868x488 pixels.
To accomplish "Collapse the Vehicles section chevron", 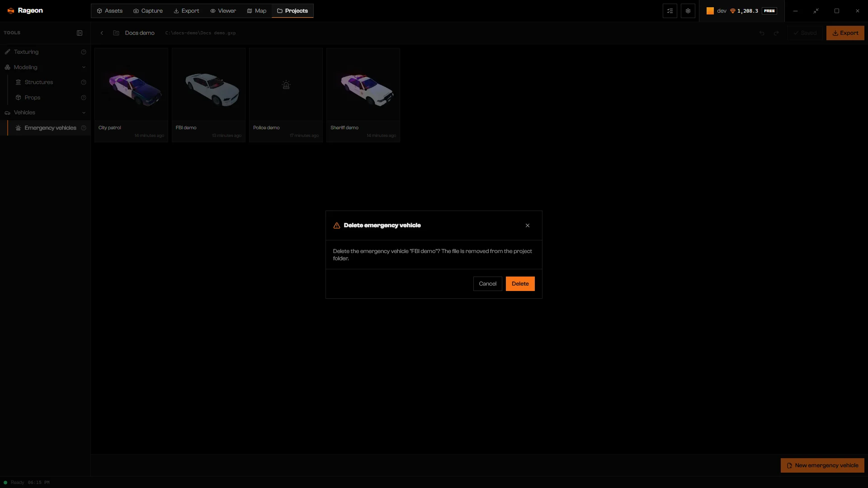I will point(84,113).
